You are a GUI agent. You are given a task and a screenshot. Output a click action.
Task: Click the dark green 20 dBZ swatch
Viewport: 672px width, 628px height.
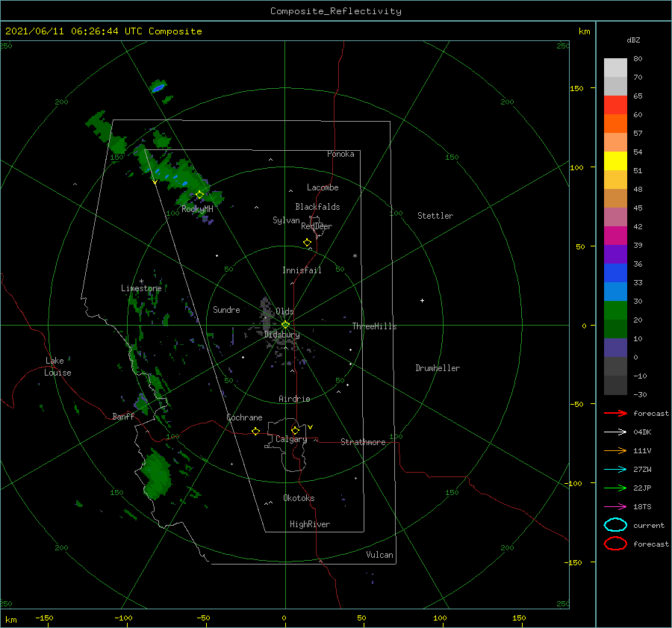pos(615,329)
